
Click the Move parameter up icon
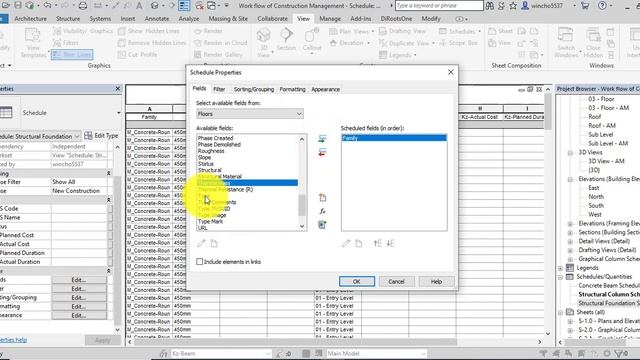(x=378, y=244)
